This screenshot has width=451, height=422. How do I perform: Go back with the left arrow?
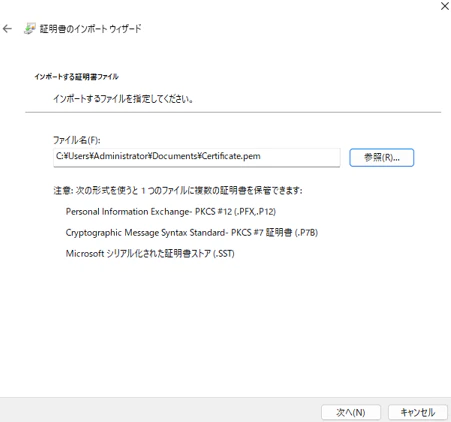[7, 29]
